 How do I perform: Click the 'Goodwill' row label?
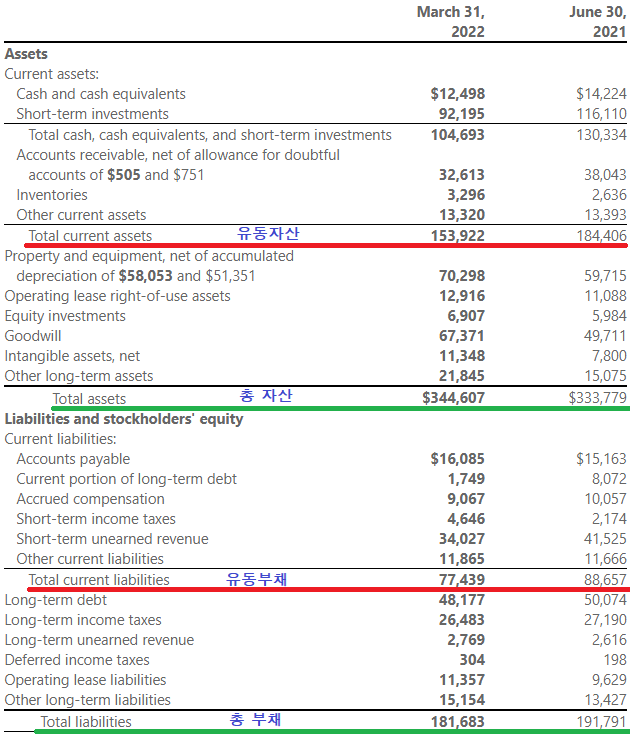click(33, 336)
